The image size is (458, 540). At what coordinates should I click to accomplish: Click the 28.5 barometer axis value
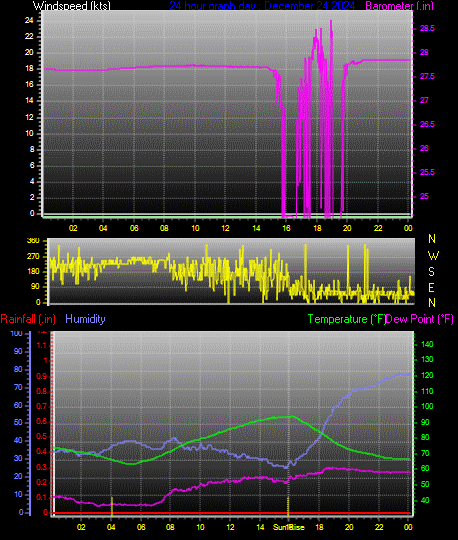427,28
